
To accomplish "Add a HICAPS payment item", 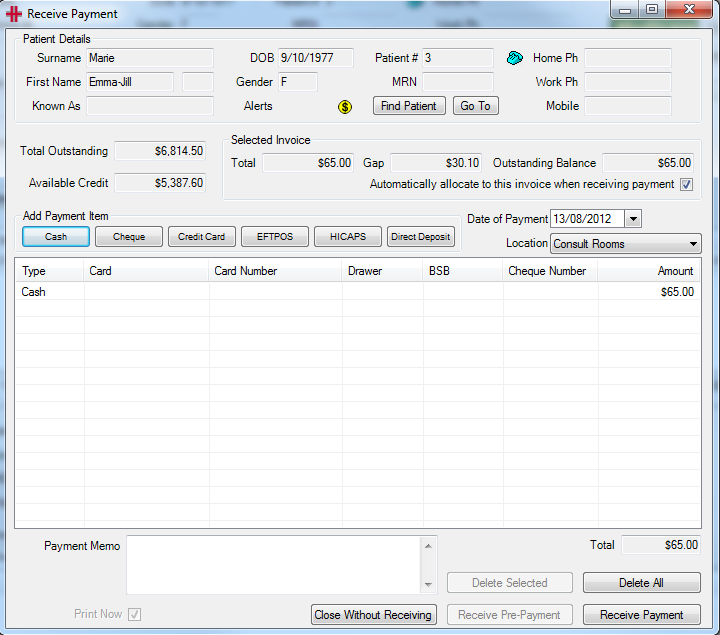I will pyautogui.click(x=348, y=237).
